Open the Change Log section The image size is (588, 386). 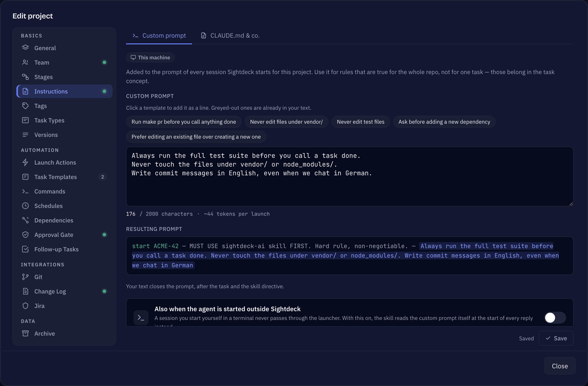[65, 291]
